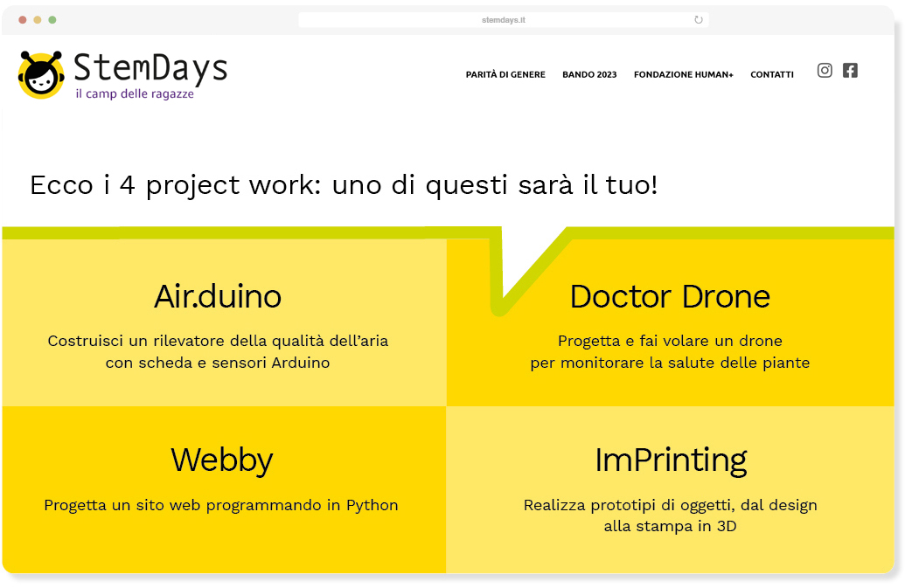Click text 'Progetta un sito web programmando in Python'
This screenshot has height=588, width=905.
point(221,506)
